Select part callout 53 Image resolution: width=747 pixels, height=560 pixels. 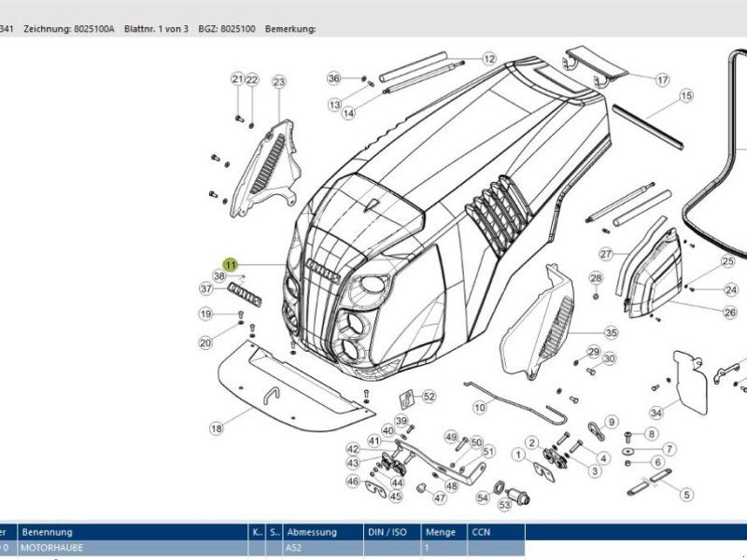pyautogui.click(x=505, y=505)
